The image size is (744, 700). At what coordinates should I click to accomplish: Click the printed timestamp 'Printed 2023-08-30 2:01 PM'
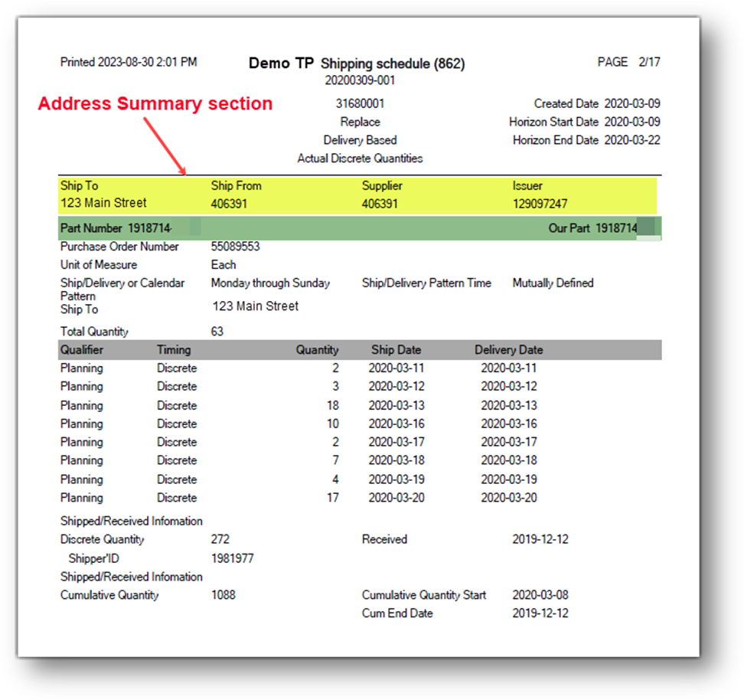129,62
